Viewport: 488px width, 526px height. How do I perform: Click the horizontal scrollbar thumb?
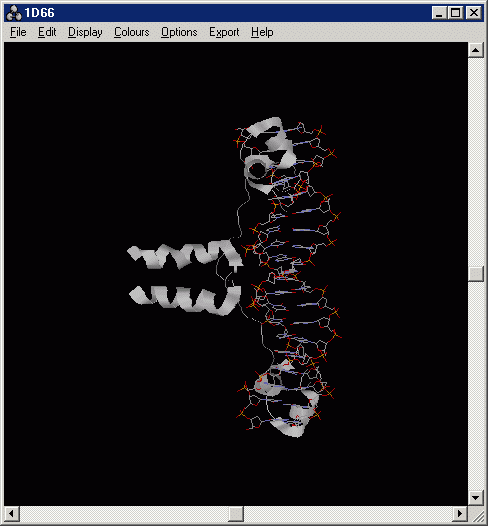click(x=236, y=514)
